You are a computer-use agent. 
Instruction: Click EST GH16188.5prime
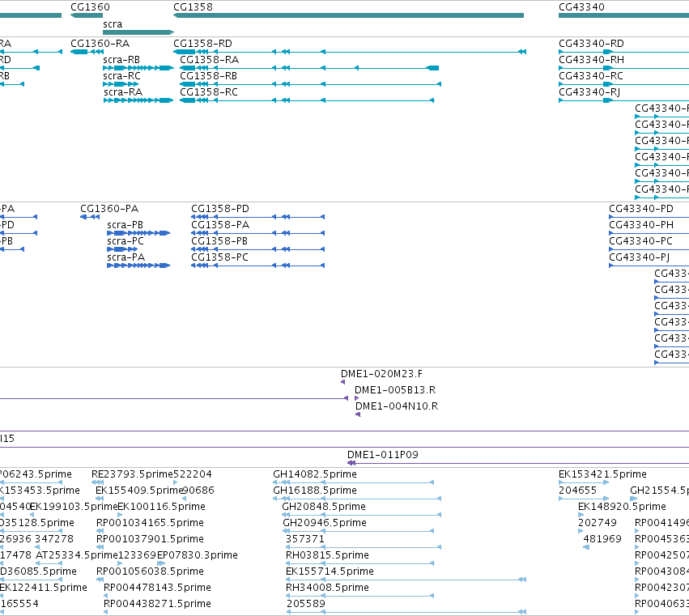(315, 491)
